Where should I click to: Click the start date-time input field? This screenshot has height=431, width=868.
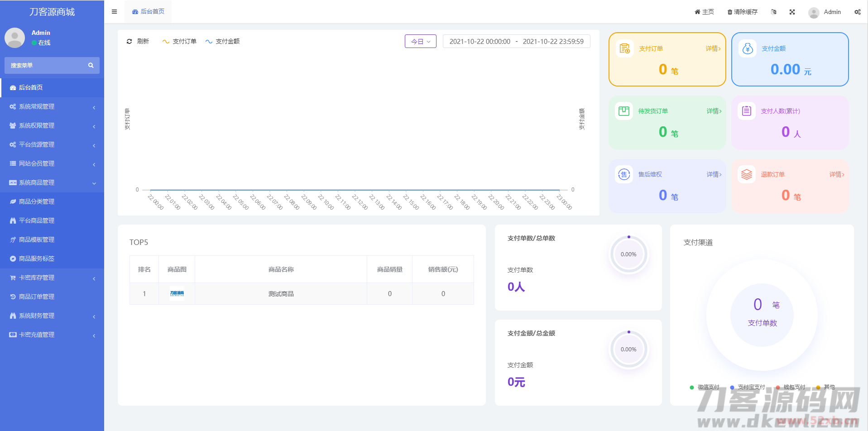click(480, 42)
